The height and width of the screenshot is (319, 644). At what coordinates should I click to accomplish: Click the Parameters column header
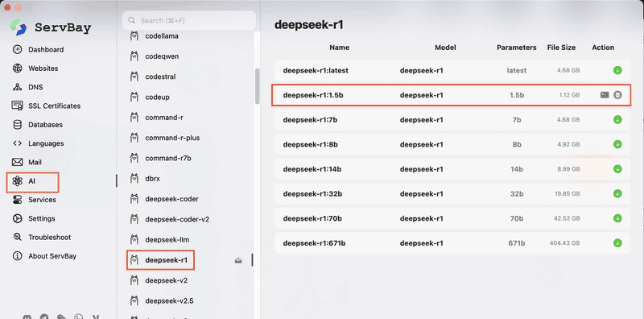(516, 48)
